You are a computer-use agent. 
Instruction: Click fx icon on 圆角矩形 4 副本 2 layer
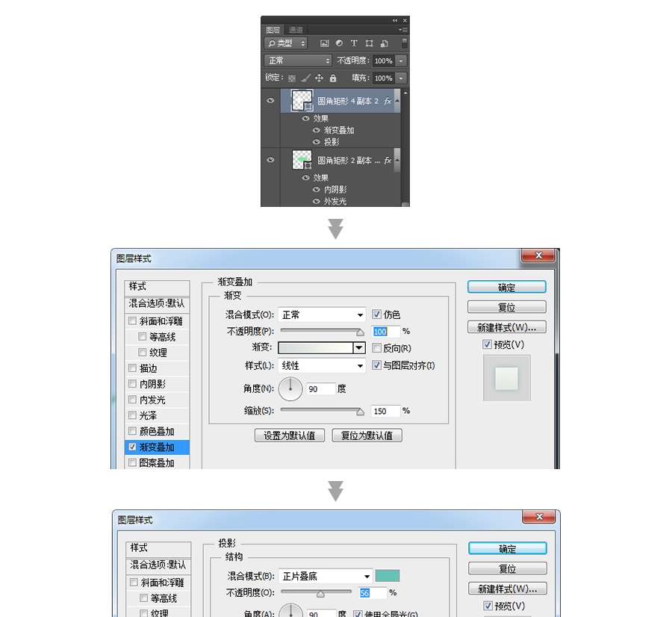pos(388,101)
